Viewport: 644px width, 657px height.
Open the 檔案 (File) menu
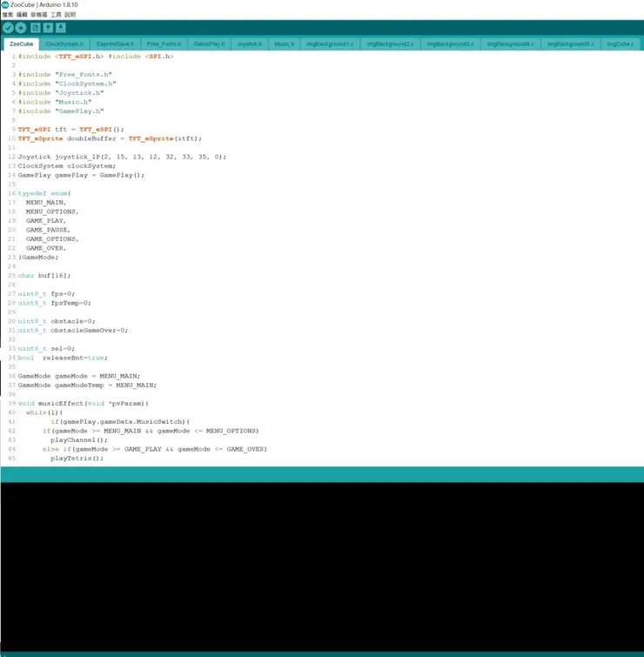(8, 15)
